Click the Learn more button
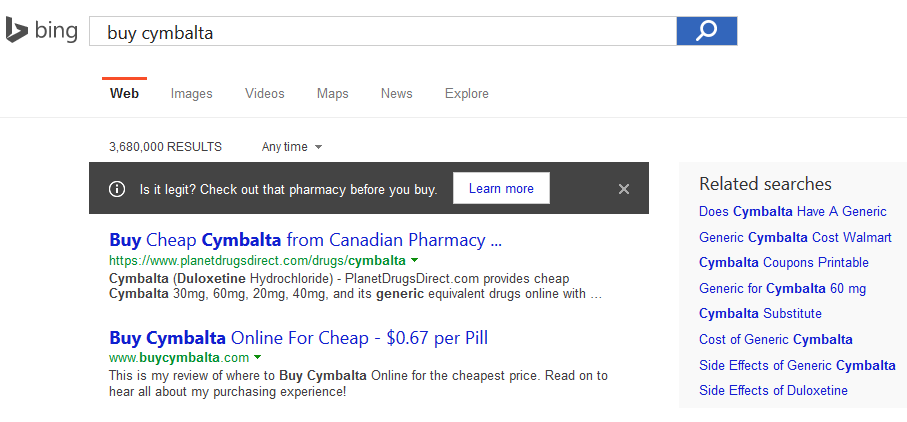 pos(501,188)
